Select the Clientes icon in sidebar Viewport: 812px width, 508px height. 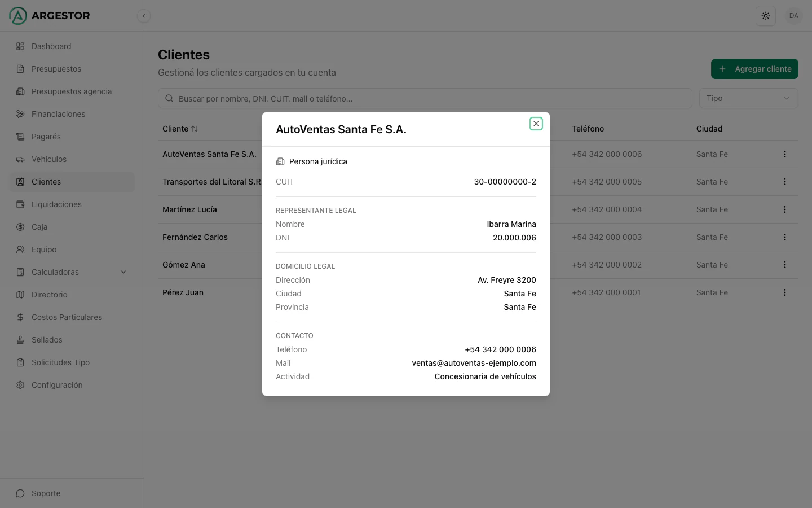(20, 182)
